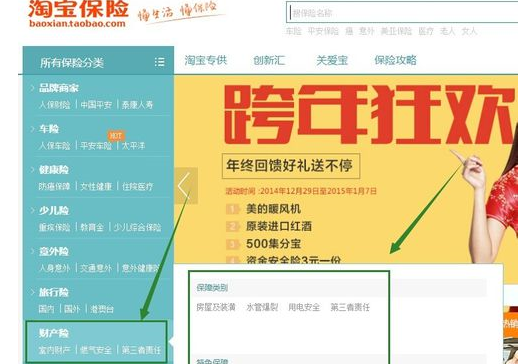
Task: Select 人保财险 under 品牌商家
Action: 54,105
